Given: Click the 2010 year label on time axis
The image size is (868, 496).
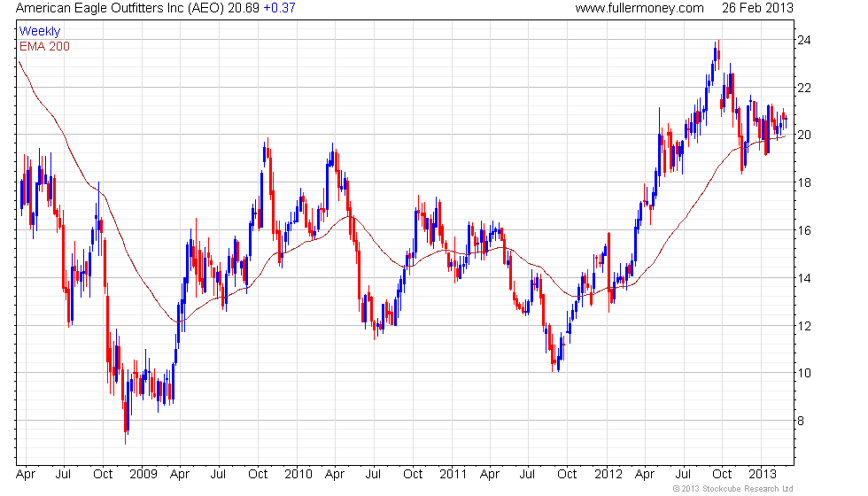Looking at the screenshot, I should click(298, 475).
